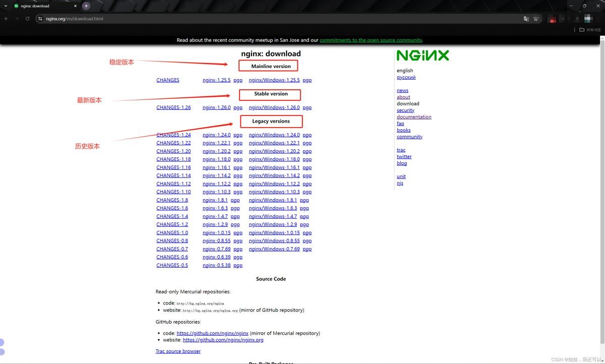Open GitHub code repository nginx/nginx link
Viewport: 605px width, 364px height.
pyautogui.click(x=212, y=333)
